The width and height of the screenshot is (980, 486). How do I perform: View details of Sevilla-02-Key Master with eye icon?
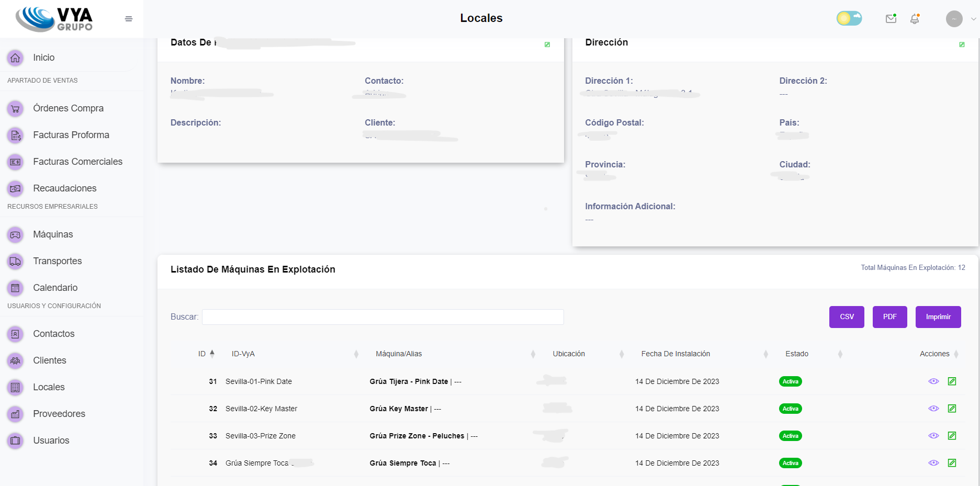933,409
